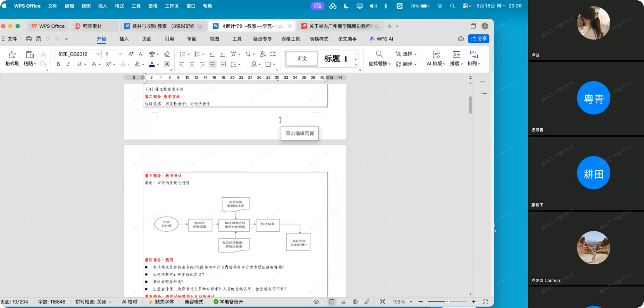
Task: Click the AI 排版 icon
Action: tap(436, 54)
